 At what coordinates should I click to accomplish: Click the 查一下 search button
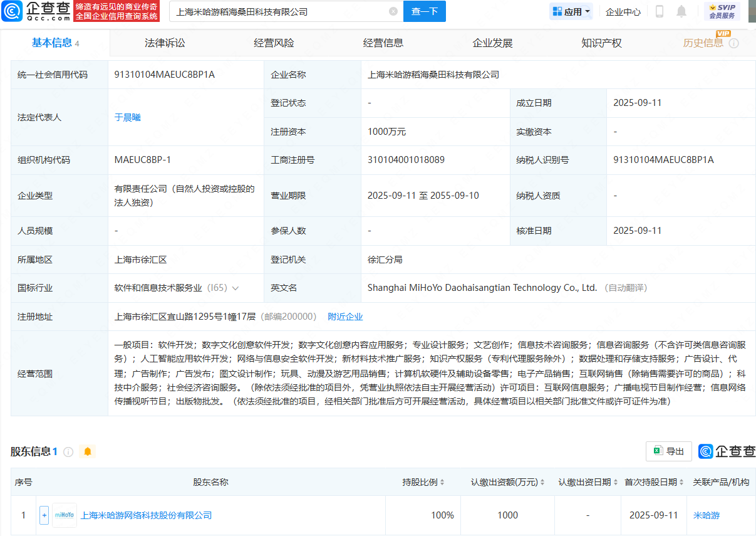pos(424,11)
